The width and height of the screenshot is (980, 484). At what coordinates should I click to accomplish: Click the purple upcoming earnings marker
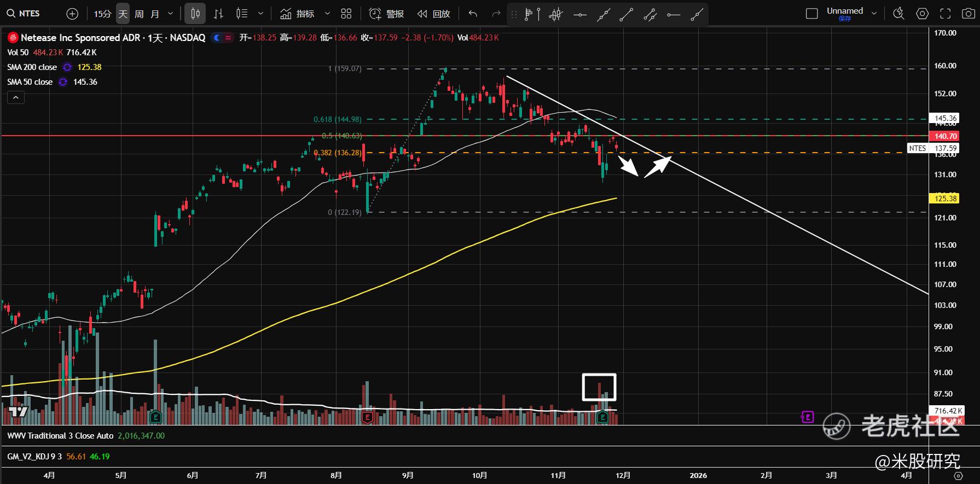(x=808, y=417)
